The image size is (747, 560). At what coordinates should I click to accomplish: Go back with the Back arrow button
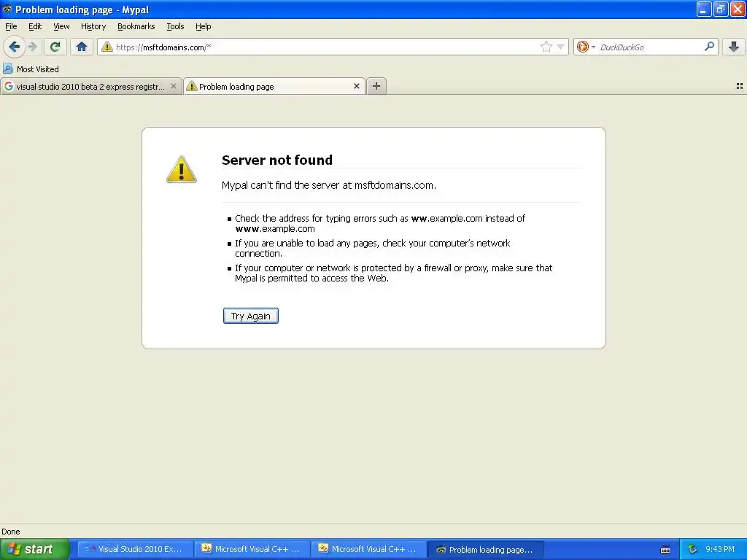point(15,47)
